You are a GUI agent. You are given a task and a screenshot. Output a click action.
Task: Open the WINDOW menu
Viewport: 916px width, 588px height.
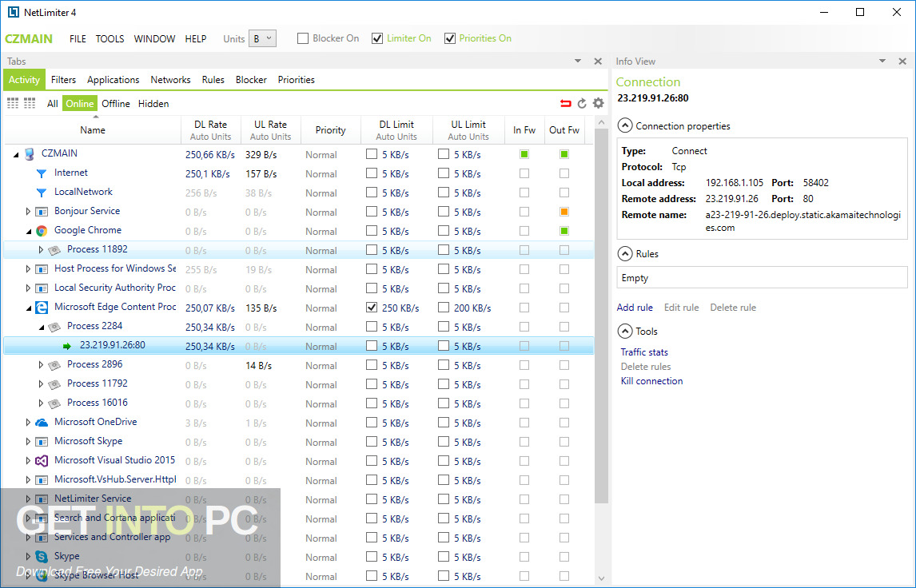tap(154, 38)
